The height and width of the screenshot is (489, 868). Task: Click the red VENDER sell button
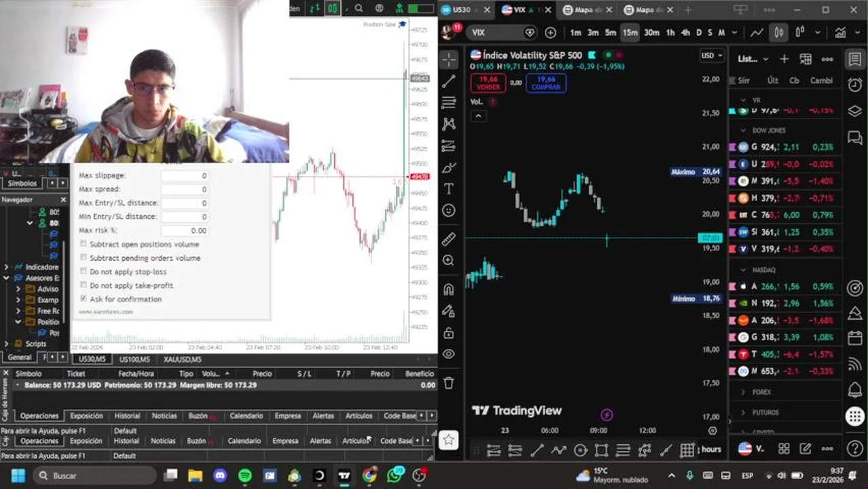pyautogui.click(x=488, y=83)
